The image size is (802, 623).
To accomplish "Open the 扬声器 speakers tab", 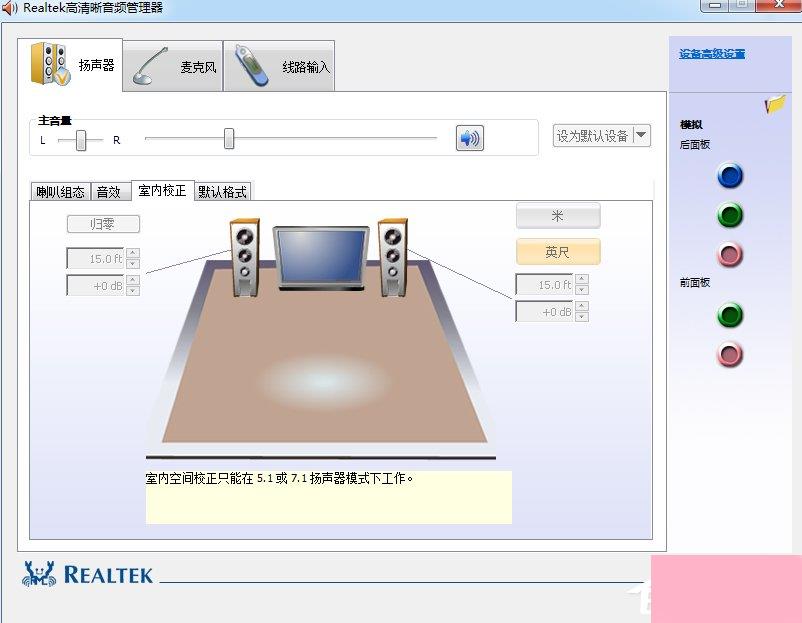I will [x=70, y=64].
